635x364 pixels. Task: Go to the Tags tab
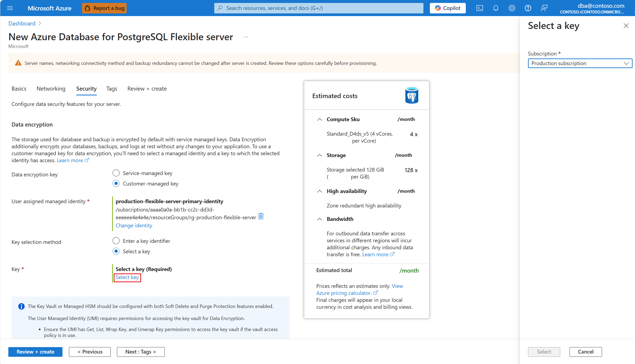coord(112,89)
